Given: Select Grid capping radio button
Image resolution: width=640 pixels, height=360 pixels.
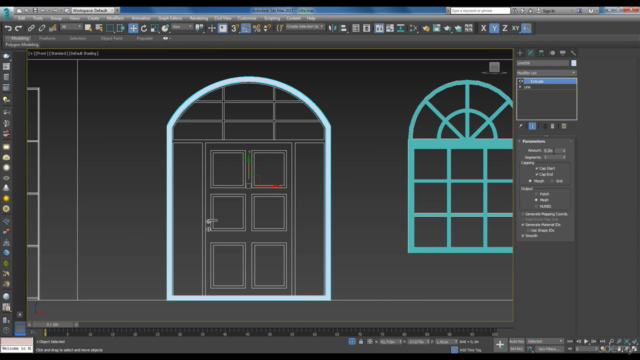Looking at the screenshot, I should [x=552, y=181].
